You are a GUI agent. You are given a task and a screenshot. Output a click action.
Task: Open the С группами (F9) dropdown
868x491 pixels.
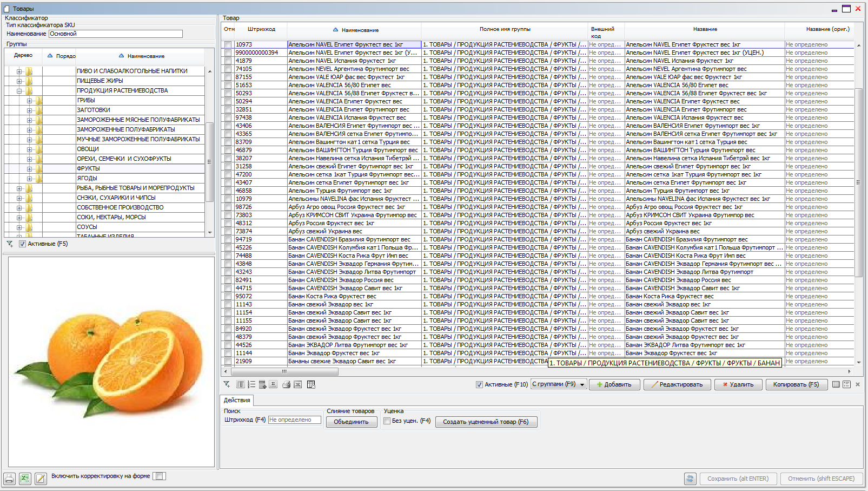(582, 384)
